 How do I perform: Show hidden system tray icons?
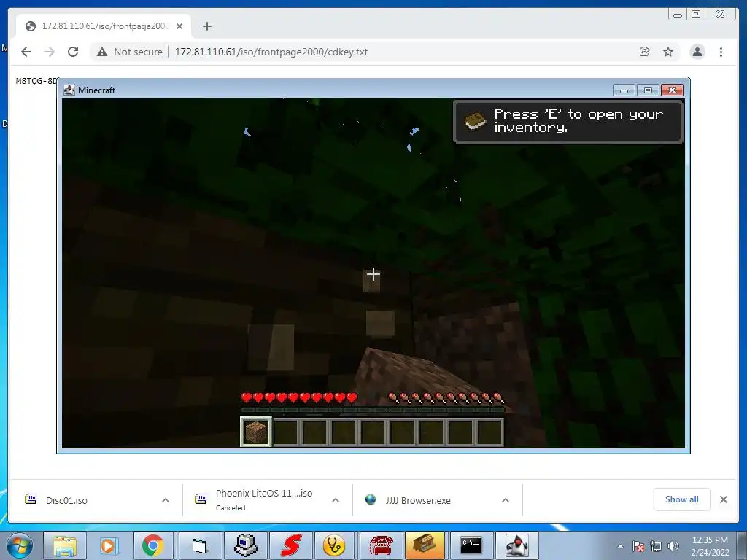(620, 546)
